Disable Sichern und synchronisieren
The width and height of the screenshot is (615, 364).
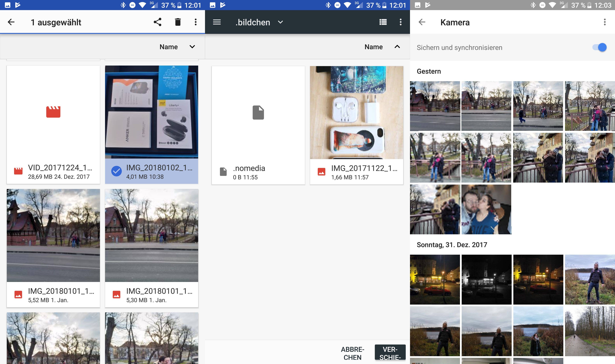pyautogui.click(x=599, y=47)
